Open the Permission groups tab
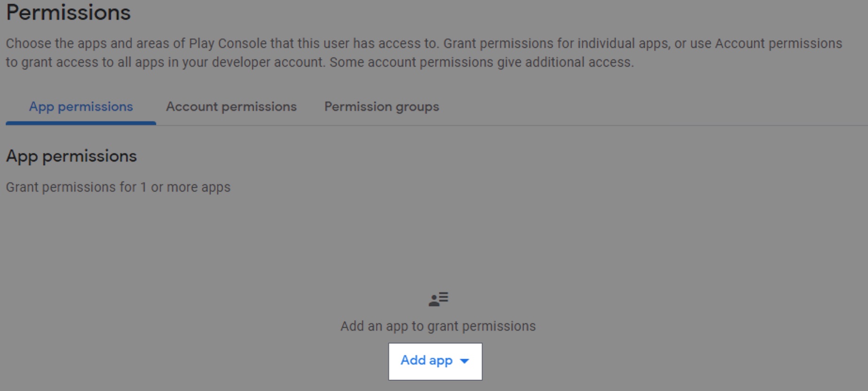 coord(382,107)
